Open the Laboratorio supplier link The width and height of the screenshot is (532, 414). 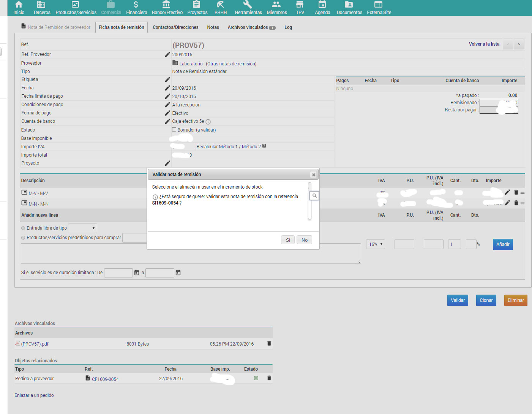[x=191, y=64]
